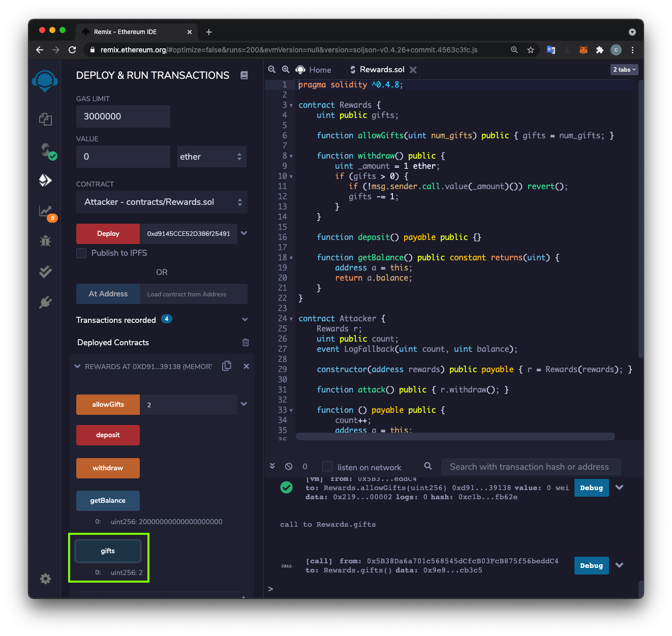Click the terminal search magnifier icon

tap(428, 466)
